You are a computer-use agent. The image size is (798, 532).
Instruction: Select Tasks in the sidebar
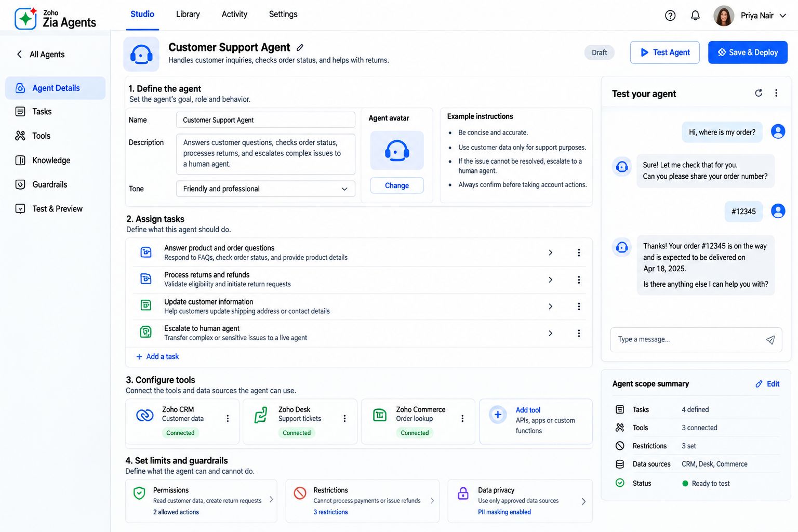click(55, 112)
